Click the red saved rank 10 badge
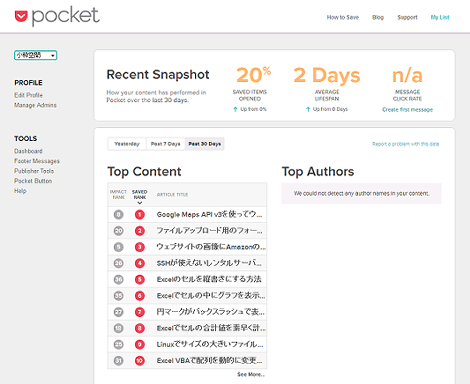Viewport: 470px width, 384px height. pos(140,361)
